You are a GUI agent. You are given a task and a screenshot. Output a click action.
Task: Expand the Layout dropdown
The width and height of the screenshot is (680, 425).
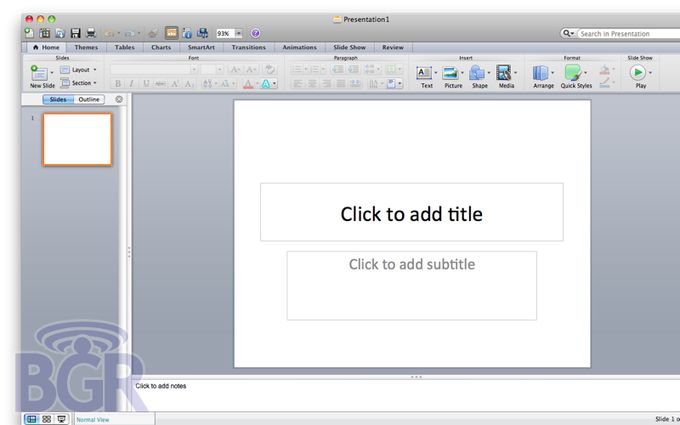78,70
